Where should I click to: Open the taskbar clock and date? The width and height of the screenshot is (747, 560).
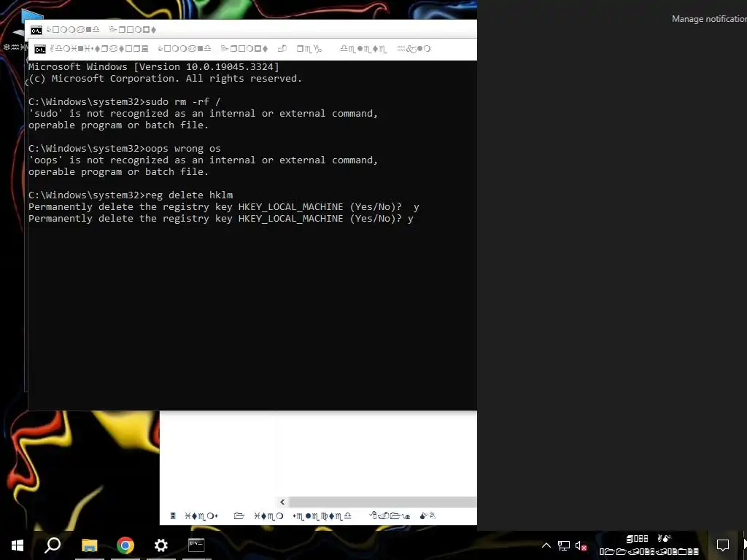pyautogui.click(x=649, y=545)
